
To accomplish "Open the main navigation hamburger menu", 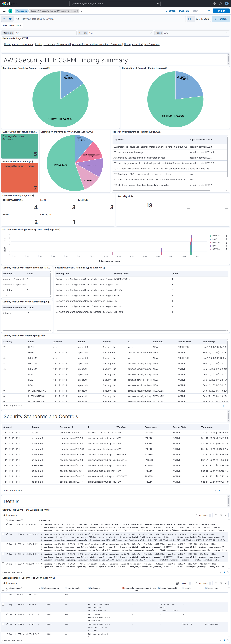I will click(4, 11).
